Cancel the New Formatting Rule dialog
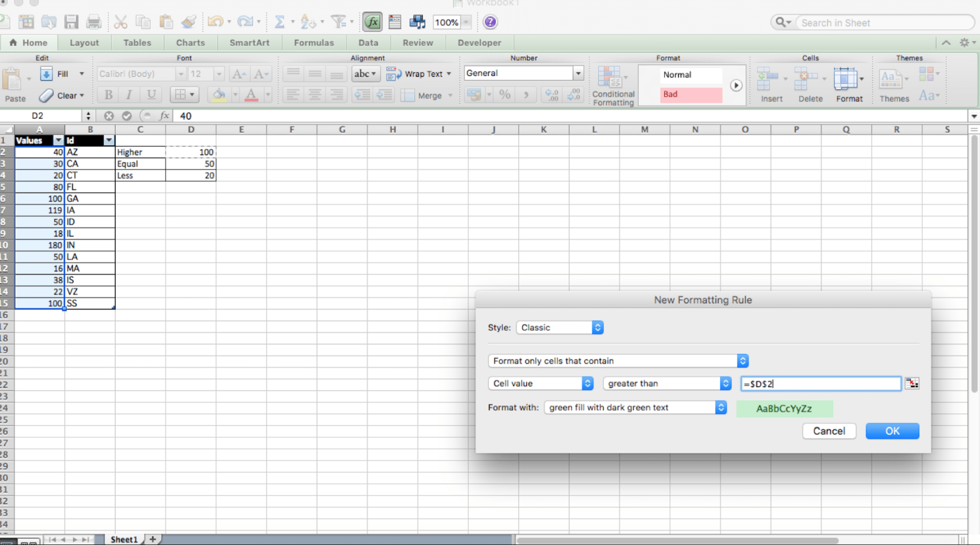The height and width of the screenshot is (545, 980). tap(829, 431)
